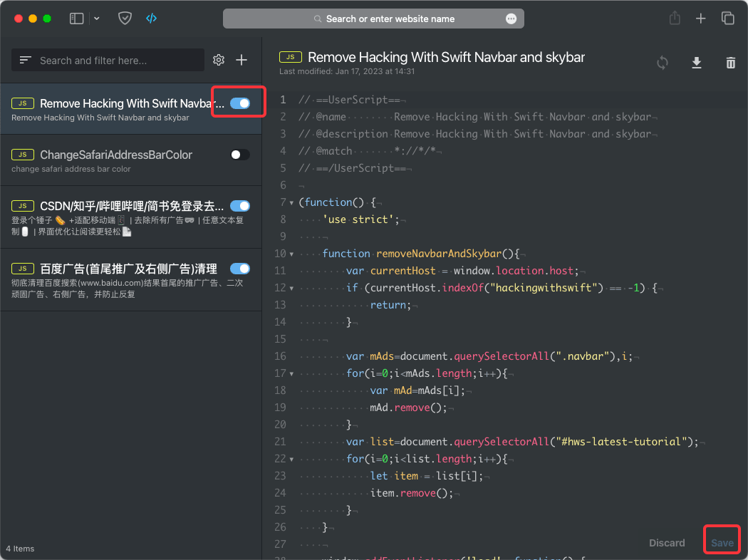Disable Remove Hacking With Swift Navbar script
Screen dimensions: 748x560
(x=240, y=103)
